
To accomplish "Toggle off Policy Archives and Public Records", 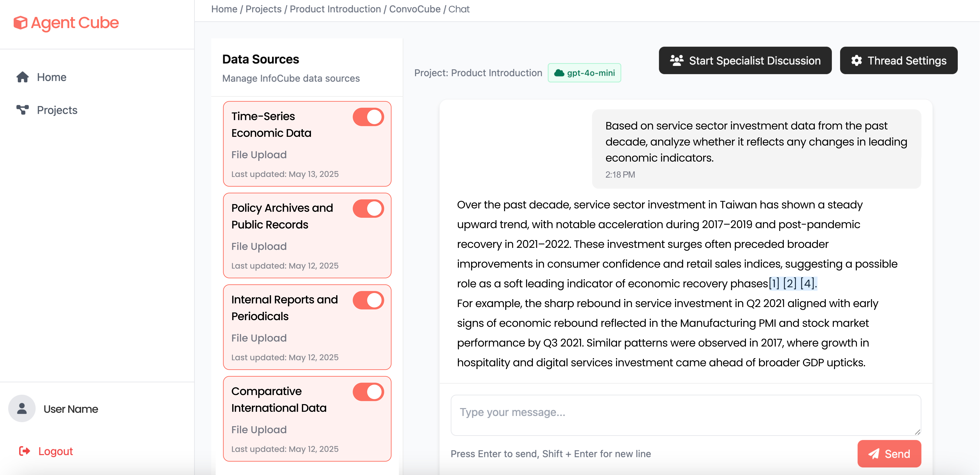I will 368,209.
